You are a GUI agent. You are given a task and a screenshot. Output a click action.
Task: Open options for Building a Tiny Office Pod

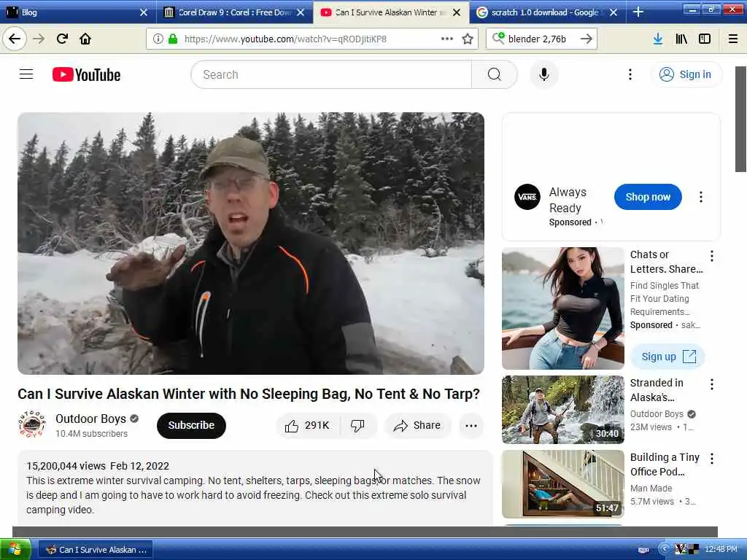click(x=712, y=459)
